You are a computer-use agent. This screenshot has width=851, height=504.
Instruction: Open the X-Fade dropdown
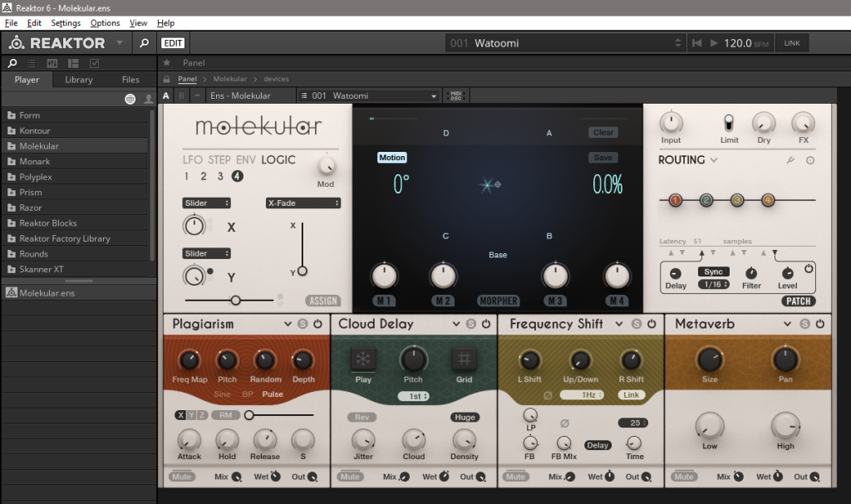tap(303, 203)
